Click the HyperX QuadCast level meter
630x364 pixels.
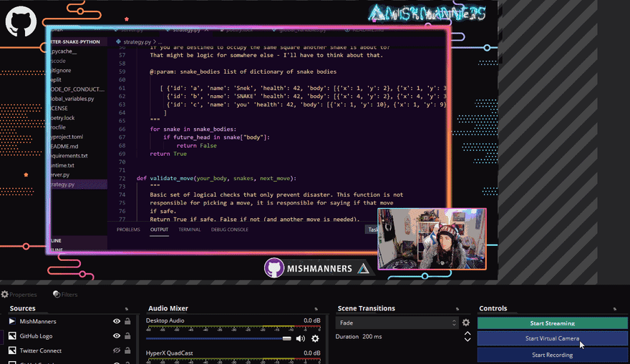233,360
